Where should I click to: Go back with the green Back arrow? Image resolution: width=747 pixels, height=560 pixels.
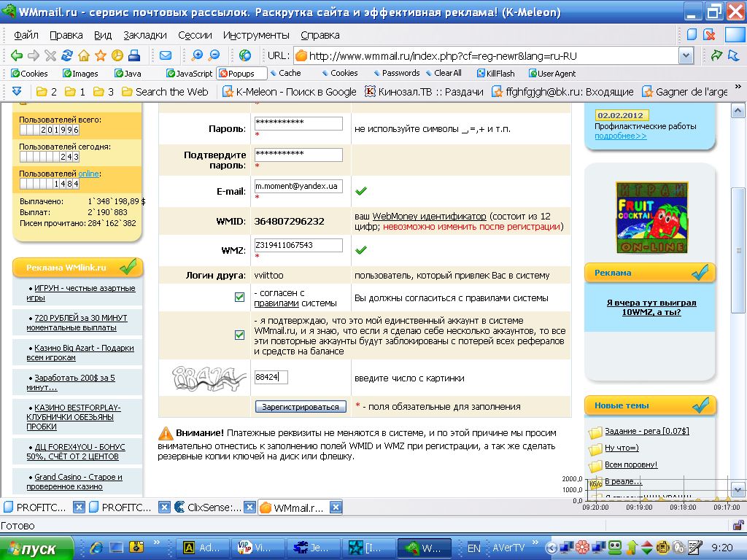click(16, 55)
